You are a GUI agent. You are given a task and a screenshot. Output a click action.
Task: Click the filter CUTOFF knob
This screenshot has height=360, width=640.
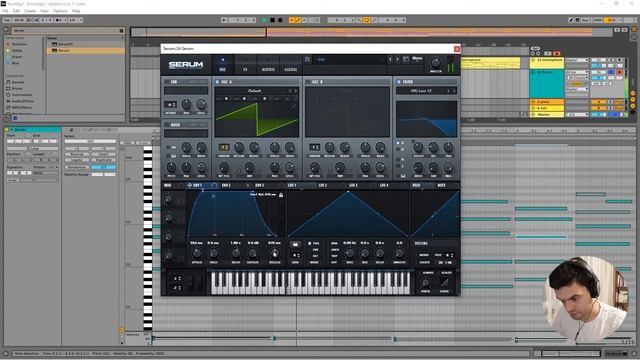pos(418,147)
